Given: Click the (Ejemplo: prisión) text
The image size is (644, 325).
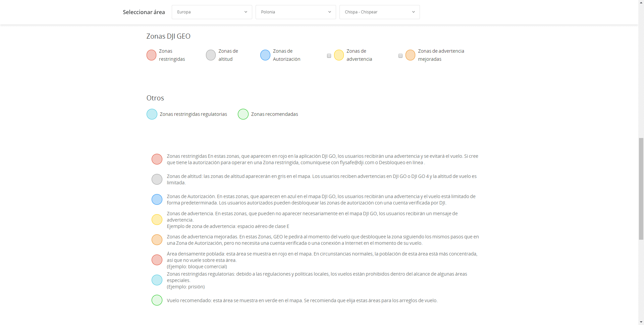Looking at the screenshot, I should tap(186, 287).
